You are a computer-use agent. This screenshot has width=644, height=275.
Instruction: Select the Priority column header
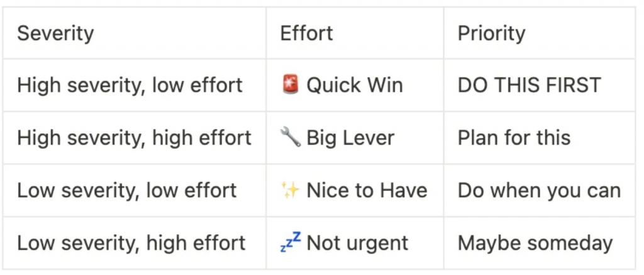[540, 33]
